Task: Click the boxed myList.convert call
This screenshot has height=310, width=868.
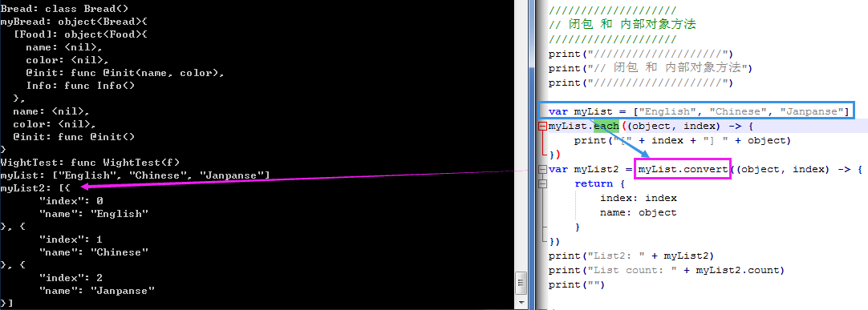Action: pyautogui.click(x=683, y=170)
